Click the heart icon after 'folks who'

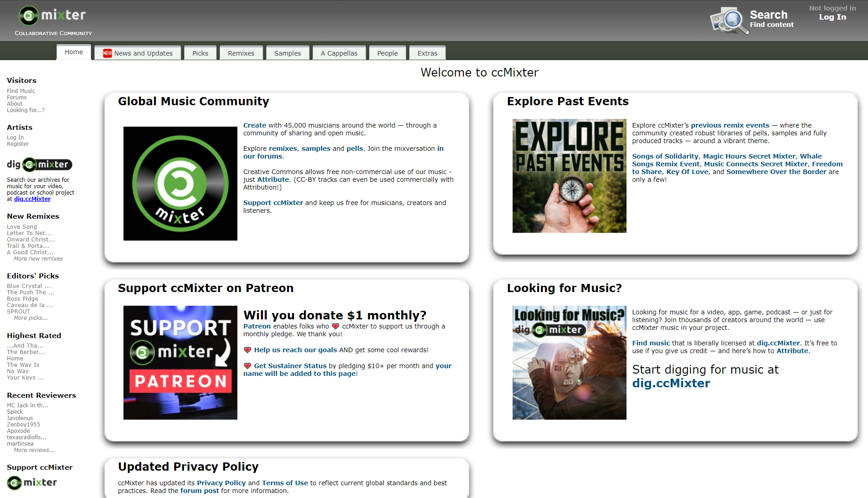[x=335, y=326]
